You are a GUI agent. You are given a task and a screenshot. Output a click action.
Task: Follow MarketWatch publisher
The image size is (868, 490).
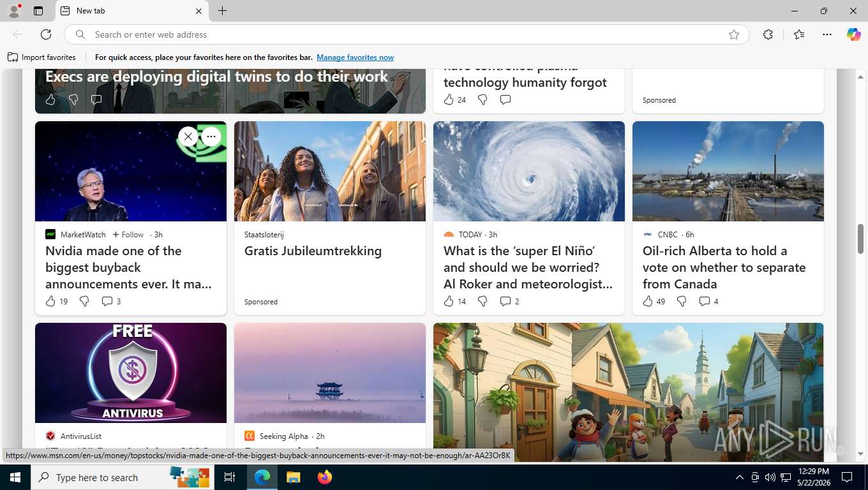click(x=128, y=235)
